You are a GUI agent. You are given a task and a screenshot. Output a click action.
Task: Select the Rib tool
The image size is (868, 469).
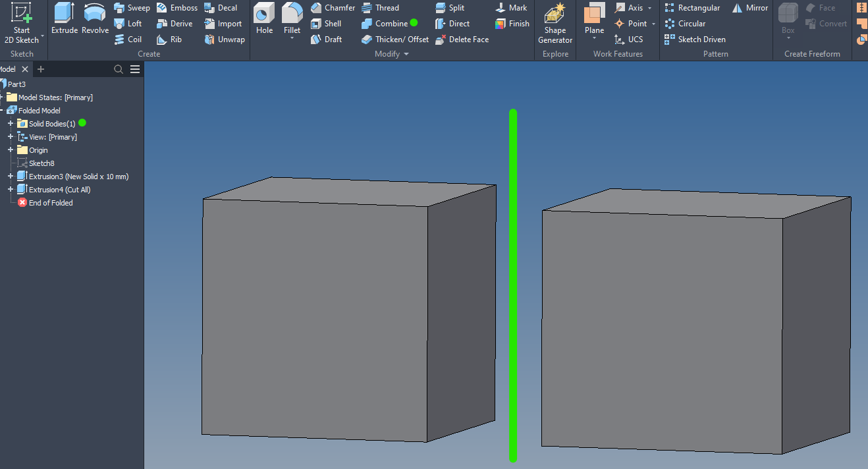point(169,40)
